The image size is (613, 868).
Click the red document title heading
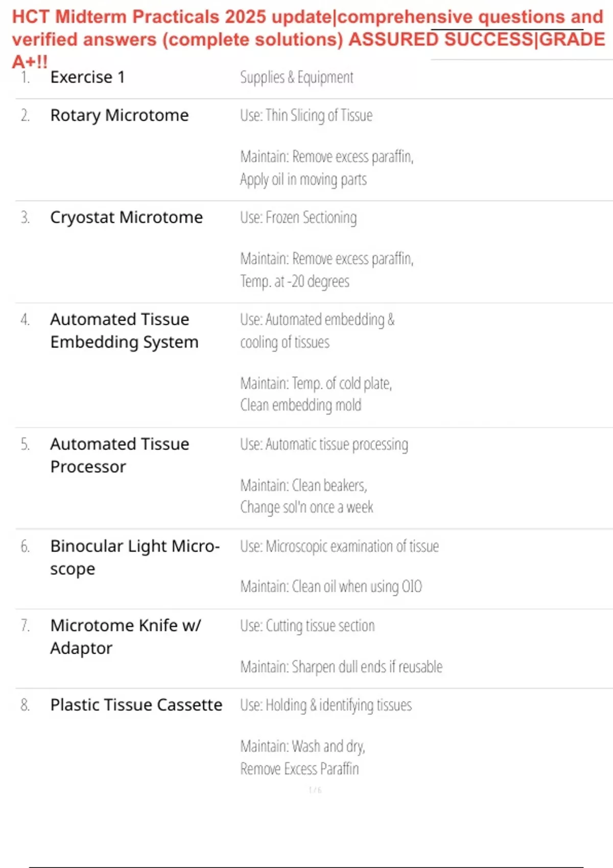click(x=306, y=28)
